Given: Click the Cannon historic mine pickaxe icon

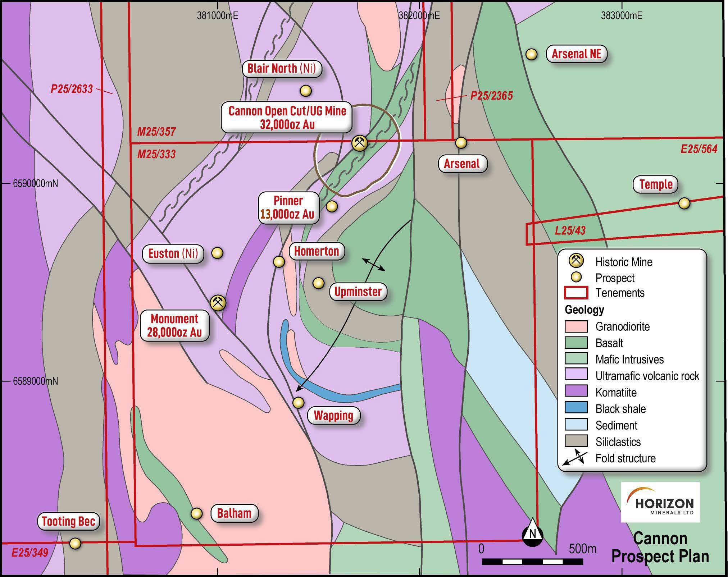Looking at the screenshot, I should tap(359, 143).
